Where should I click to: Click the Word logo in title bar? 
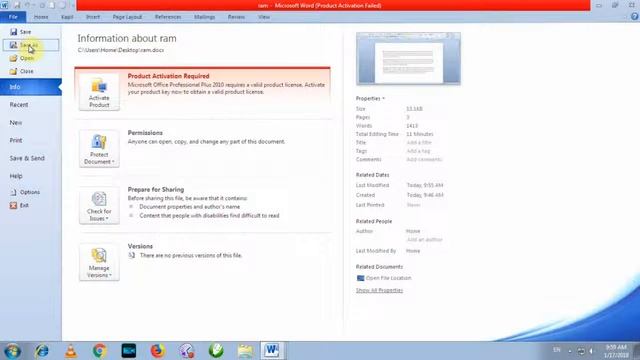coord(4,5)
